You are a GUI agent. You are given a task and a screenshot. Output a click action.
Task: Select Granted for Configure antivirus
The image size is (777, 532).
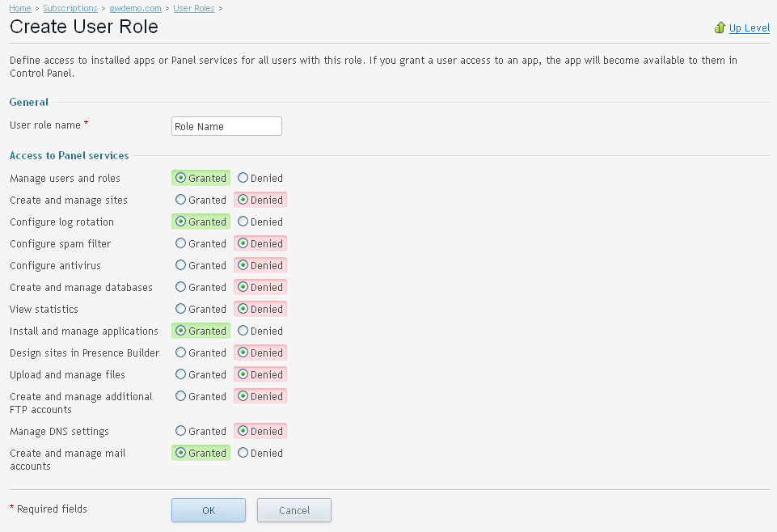click(x=181, y=265)
